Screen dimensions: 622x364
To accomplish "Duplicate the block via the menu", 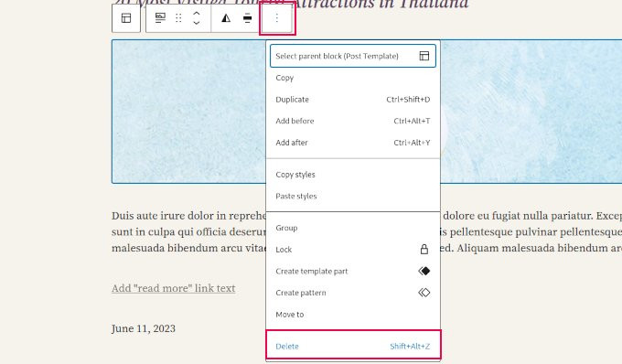I will coord(353,100).
